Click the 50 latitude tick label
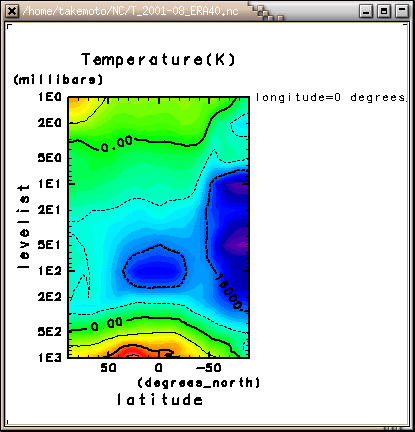415x432 pixels. coord(109,368)
